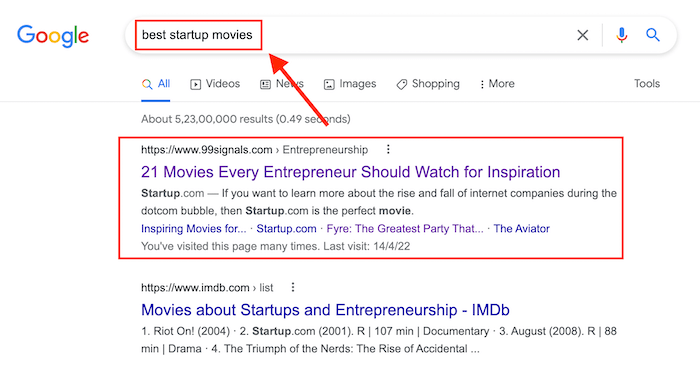Image resolution: width=700 pixels, height=374 pixels.
Task: Click the dotcom bubble snippet line
Action: point(277,211)
